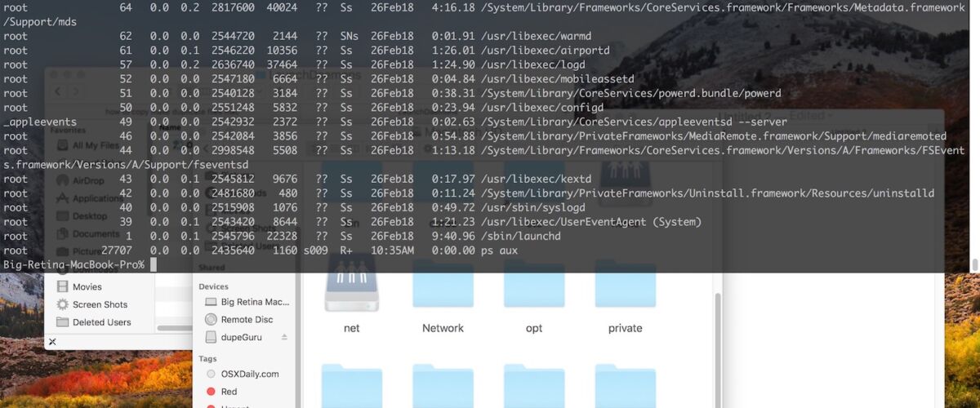980x408 pixels.
Task: Click '/usr/libexec/airportd' process line
Action: tap(545, 51)
